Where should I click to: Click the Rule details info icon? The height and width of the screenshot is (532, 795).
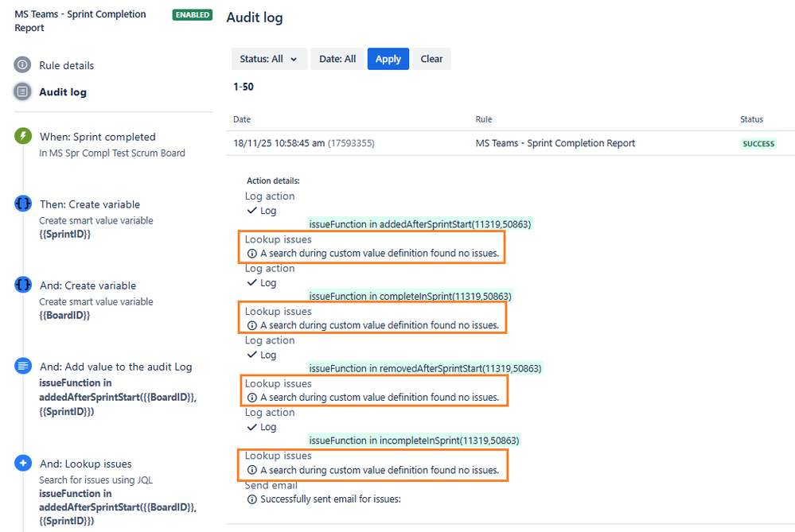(22, 65)
